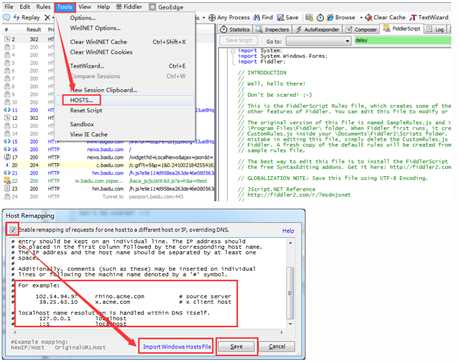459x362 pixels.
Task: Choose Reset Script from Tools menu
Action: point(86,110)
